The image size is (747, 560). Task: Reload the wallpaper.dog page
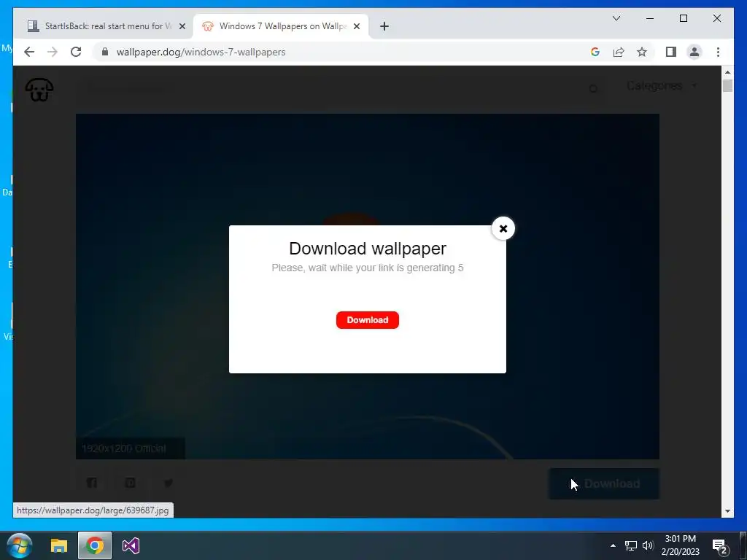click(76, 52)
